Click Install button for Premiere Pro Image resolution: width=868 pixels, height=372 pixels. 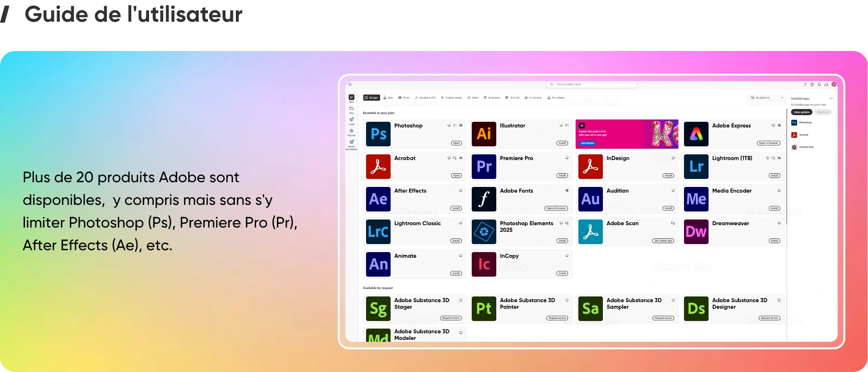pos(562,176)
